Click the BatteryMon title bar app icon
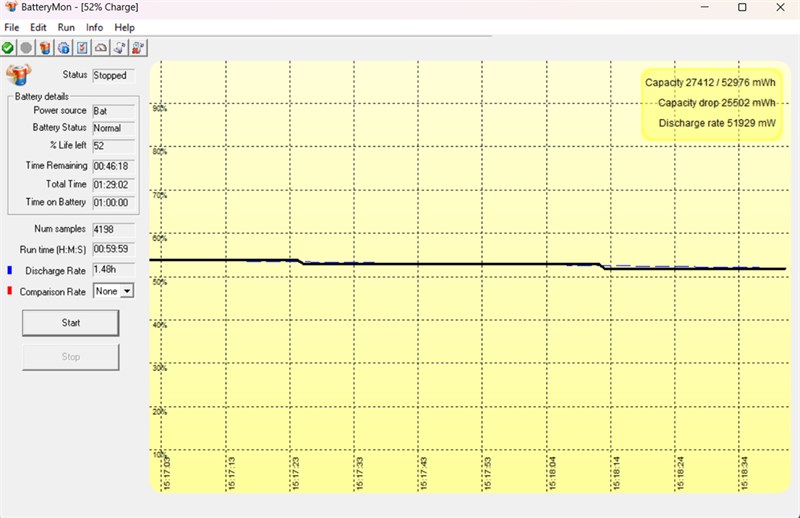 pyautogui.click(x=11, y=7)
